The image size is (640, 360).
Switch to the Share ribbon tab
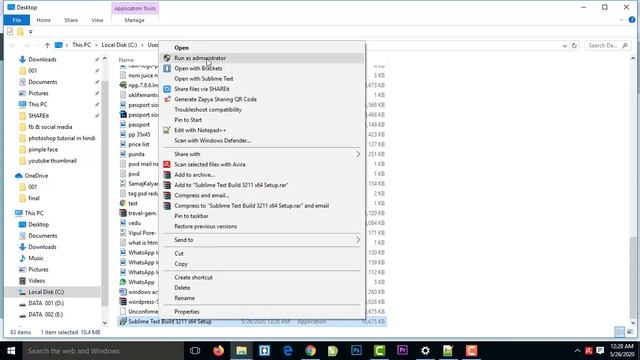click(71, 20)
